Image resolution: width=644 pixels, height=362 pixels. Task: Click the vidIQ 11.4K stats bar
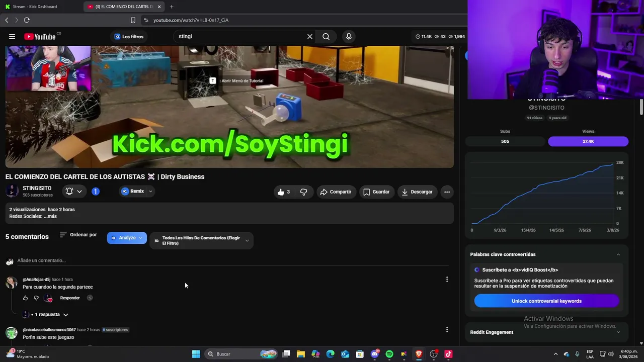[440, 36]
